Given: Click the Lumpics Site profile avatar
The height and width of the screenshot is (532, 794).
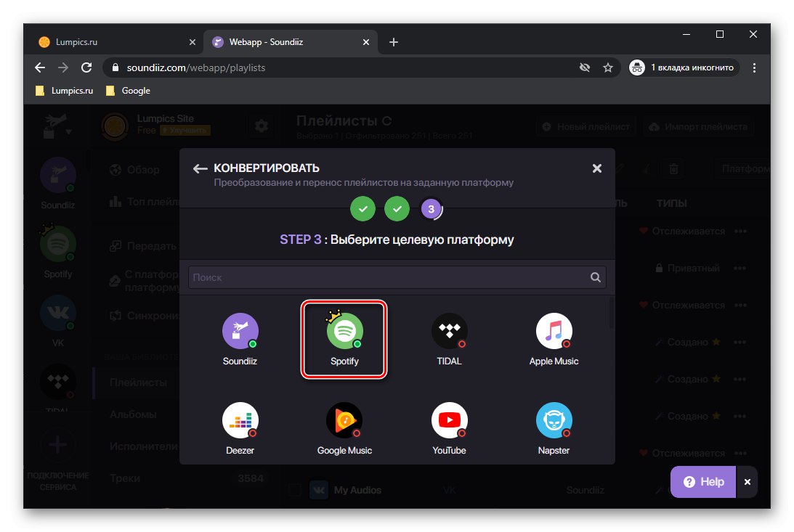Looking at the screenshot, I should pos(115,126).
